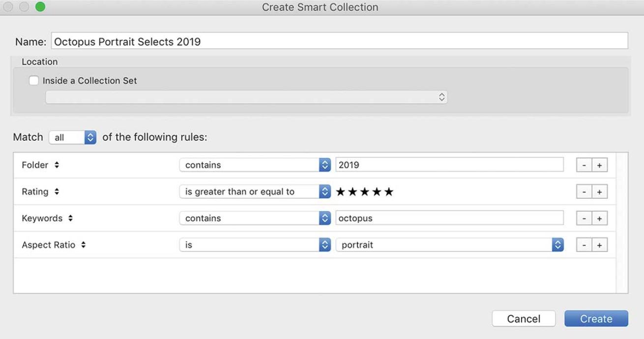Enable Inside a Collection Set checkbox
Screen dimensions: 644x339
pos(34,81)
